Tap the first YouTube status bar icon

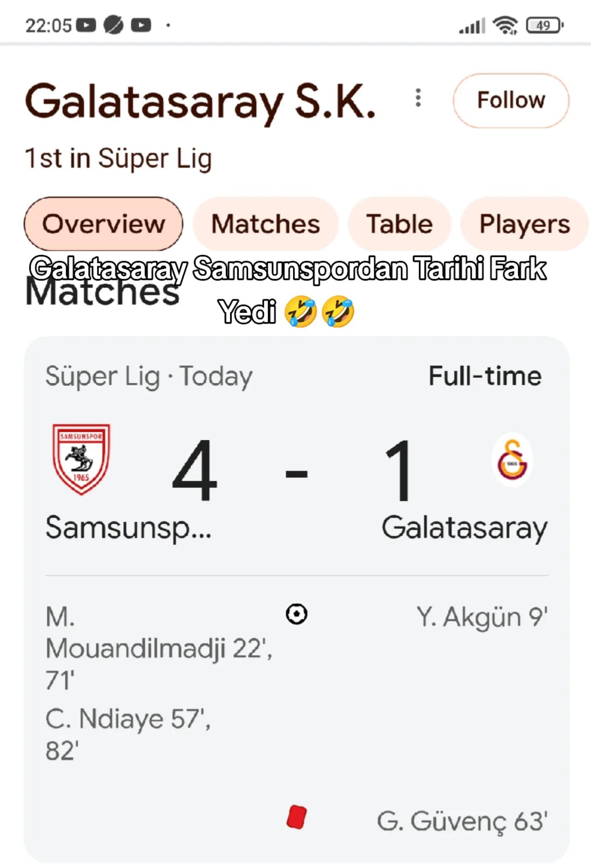pyautogui.click(x=86, y=26)
